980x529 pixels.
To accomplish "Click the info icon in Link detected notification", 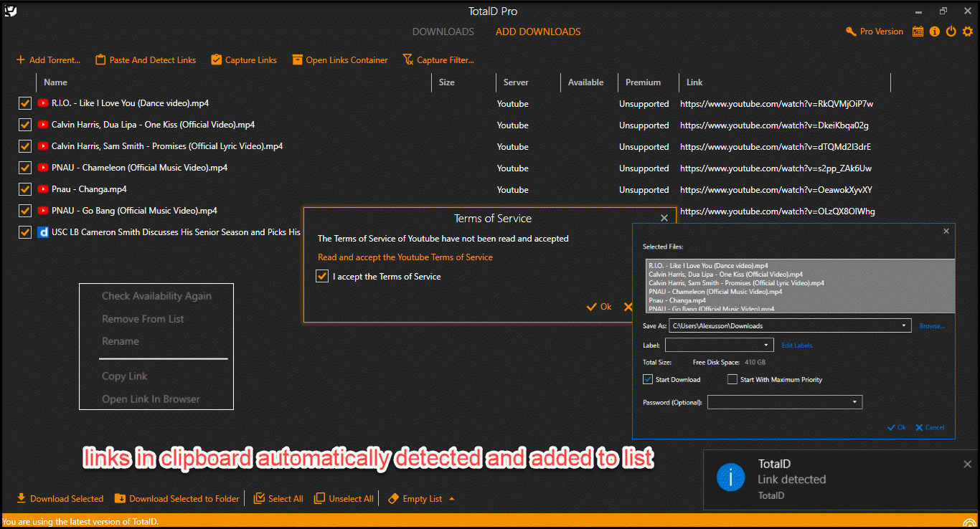I will [x=730, y=476].
